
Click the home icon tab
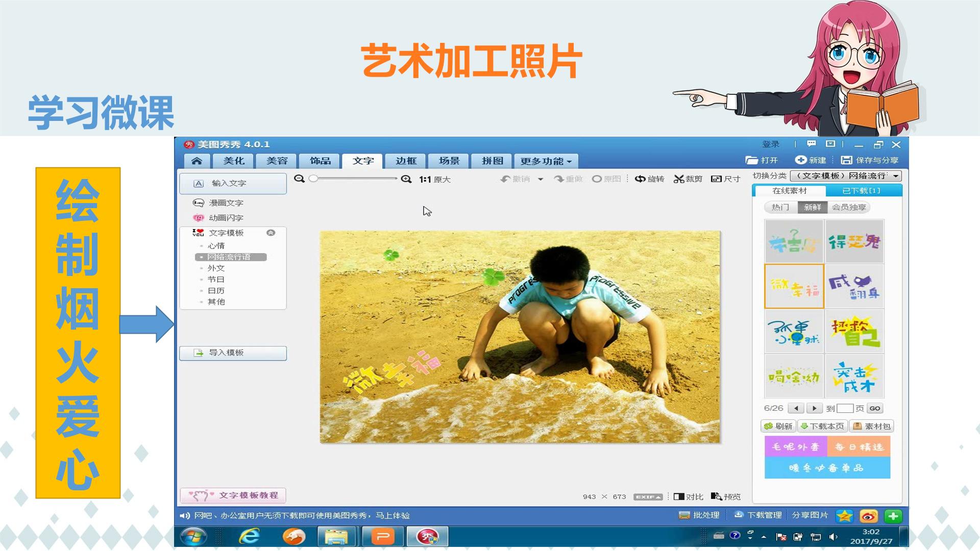(x=197, y=161)
